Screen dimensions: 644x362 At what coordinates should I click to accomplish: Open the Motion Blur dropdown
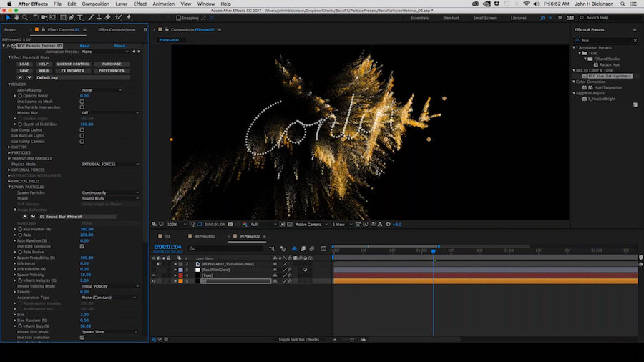tap(109, 112)
